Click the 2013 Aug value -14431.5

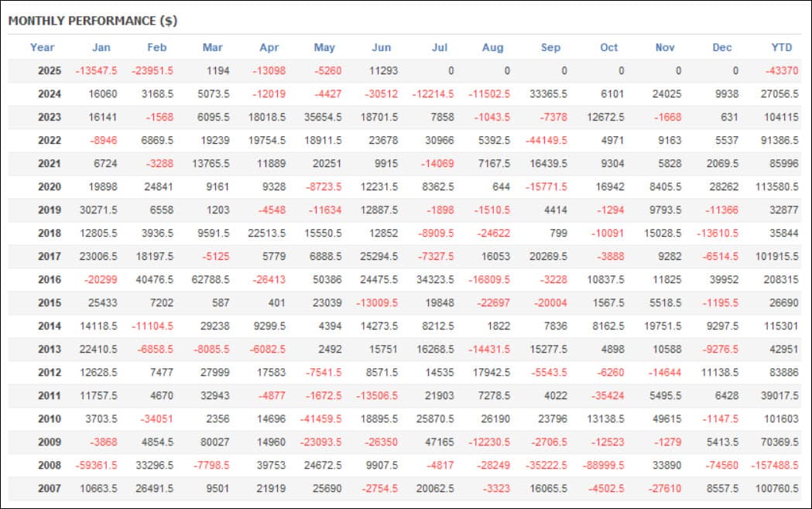pos(489,349)
